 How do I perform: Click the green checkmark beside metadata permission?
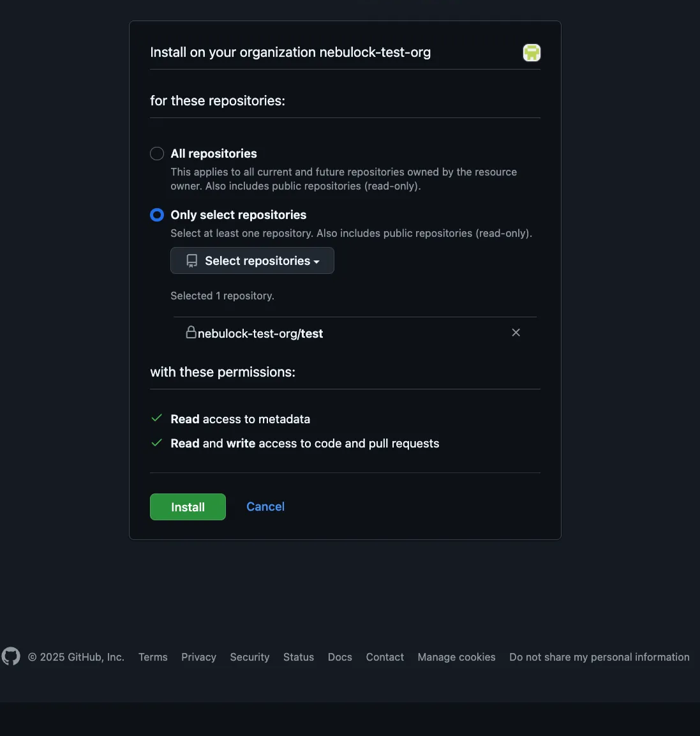pyautogui.click(x=157, y=417)
